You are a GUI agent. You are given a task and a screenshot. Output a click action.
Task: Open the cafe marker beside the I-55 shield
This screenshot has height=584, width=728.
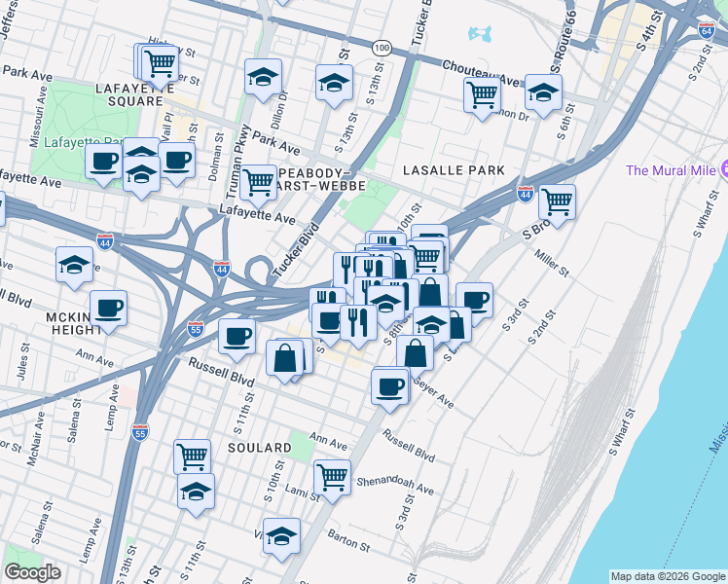click(x=237, y=337)
